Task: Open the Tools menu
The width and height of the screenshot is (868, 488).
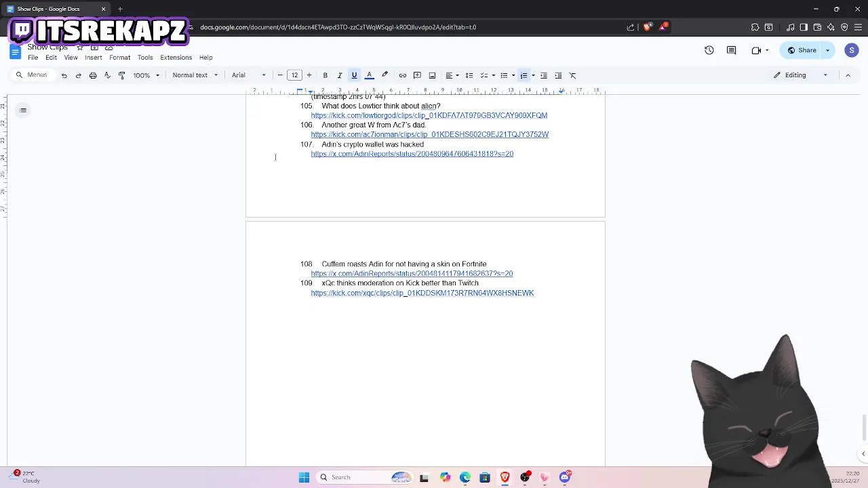Action: [x=145, y=58]
